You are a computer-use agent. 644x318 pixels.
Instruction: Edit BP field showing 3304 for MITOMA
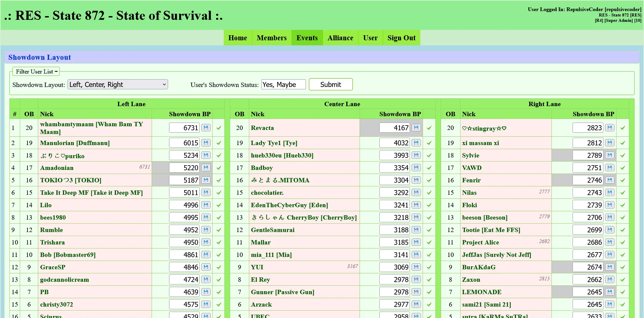[394, 180]
